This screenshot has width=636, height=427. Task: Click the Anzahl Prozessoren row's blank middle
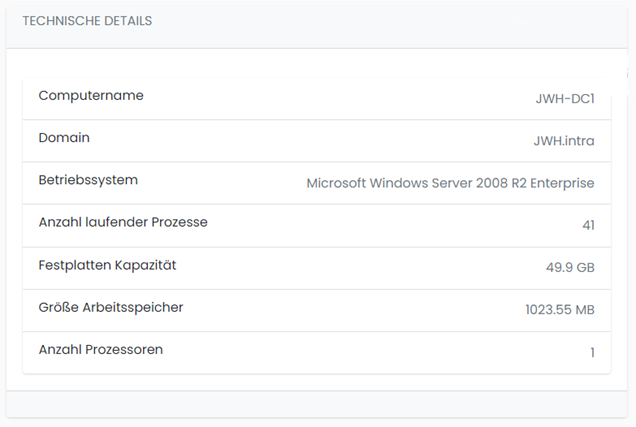click(376, 353)
